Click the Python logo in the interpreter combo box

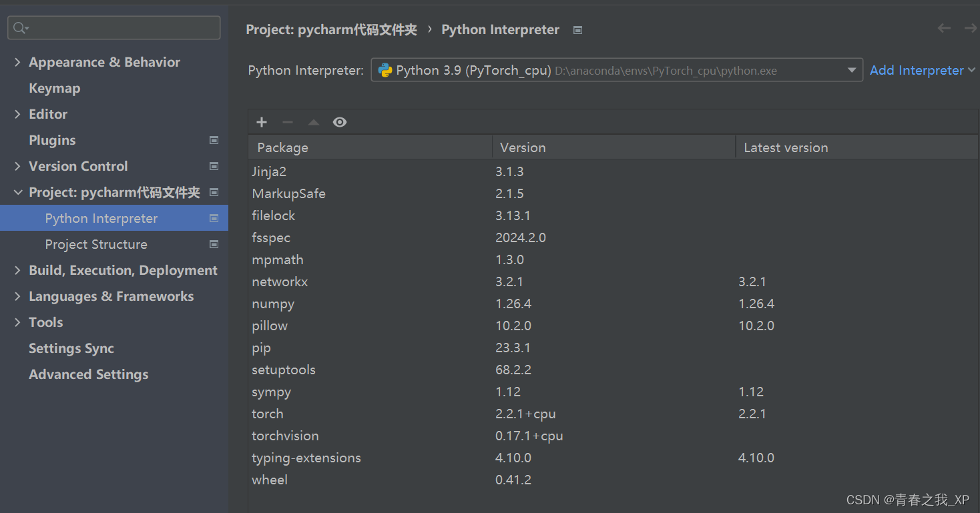pyautogui.click(x=385, y=70)
